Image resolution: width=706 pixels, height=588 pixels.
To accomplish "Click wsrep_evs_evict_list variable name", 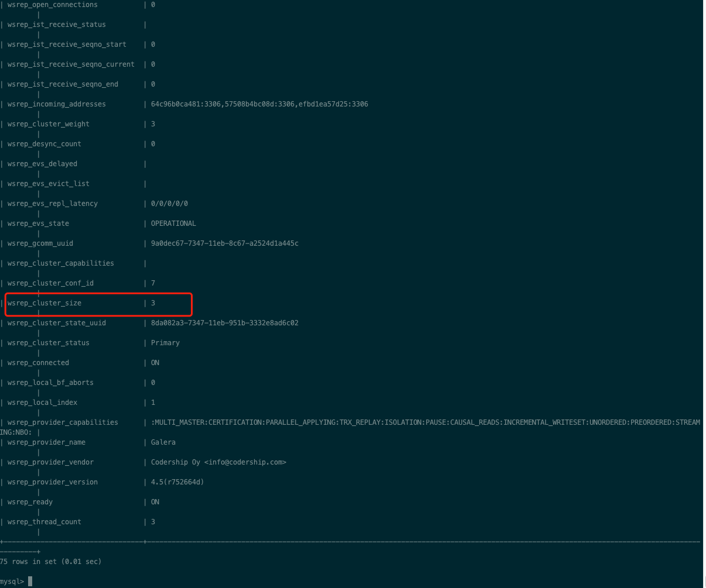I will pyautogui.click(x=49, y=184).
